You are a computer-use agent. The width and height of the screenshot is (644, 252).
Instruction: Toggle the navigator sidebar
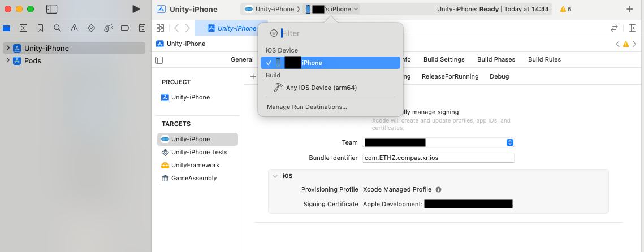[51, 9]
